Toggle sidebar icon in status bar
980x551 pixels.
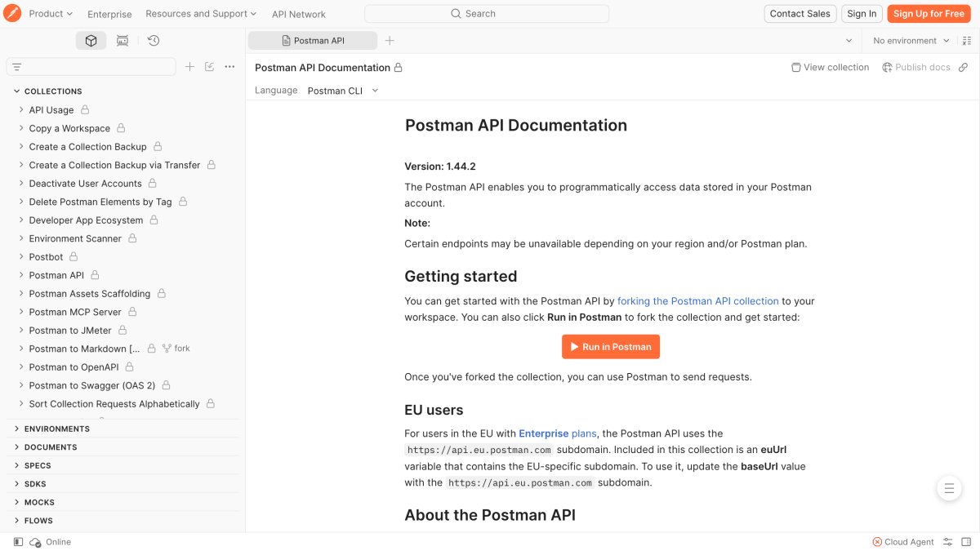point(18,542)
